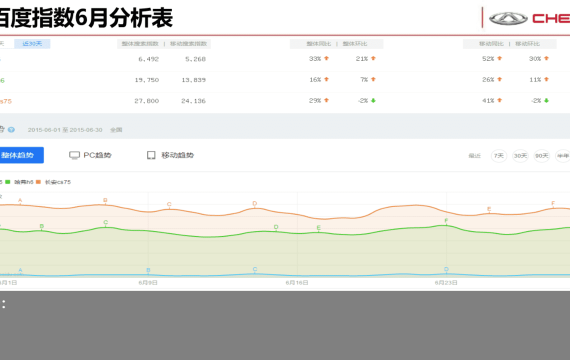Click the green down arrow under 移动环比
This screenshot has height=360, width=570.
click(546, 101)
